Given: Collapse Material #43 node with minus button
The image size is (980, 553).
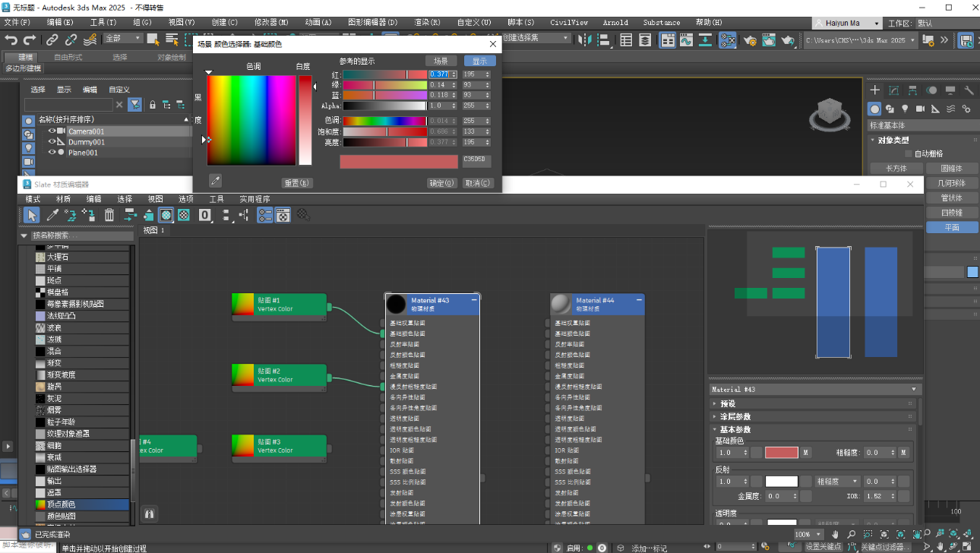Looking at the screenshot, I should [474, 301].
